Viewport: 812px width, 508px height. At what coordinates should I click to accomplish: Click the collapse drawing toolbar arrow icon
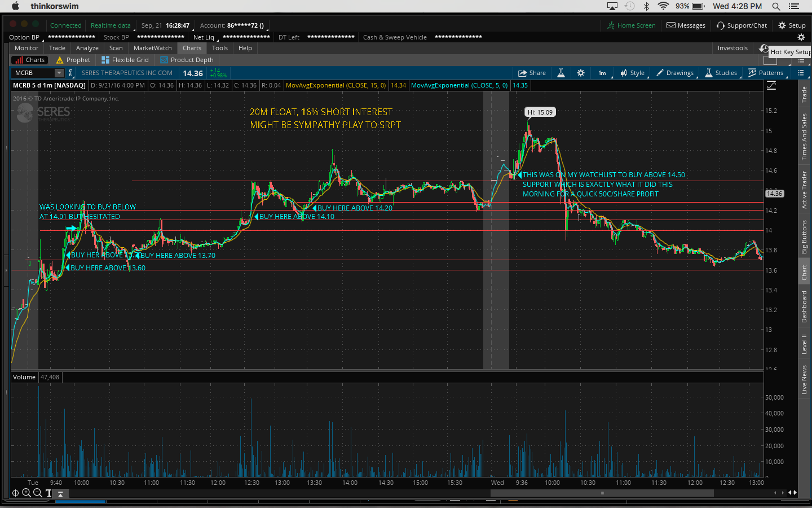(60, 493)
